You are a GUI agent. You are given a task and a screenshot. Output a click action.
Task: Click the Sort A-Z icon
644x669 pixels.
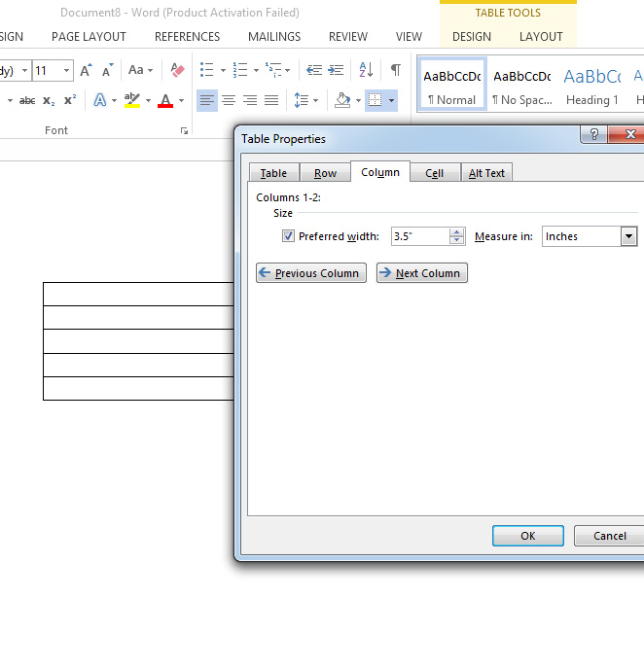click(x=366, y=70)
